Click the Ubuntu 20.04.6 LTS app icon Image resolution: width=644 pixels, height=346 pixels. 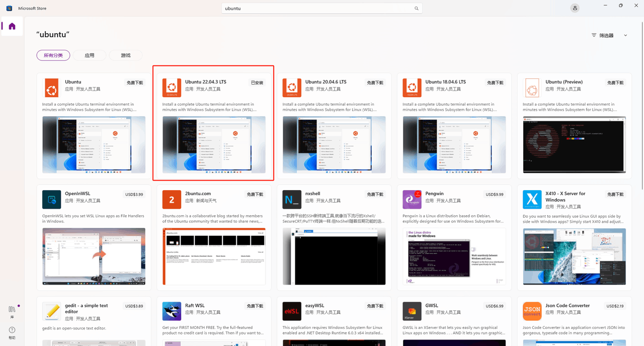(292, 88)
